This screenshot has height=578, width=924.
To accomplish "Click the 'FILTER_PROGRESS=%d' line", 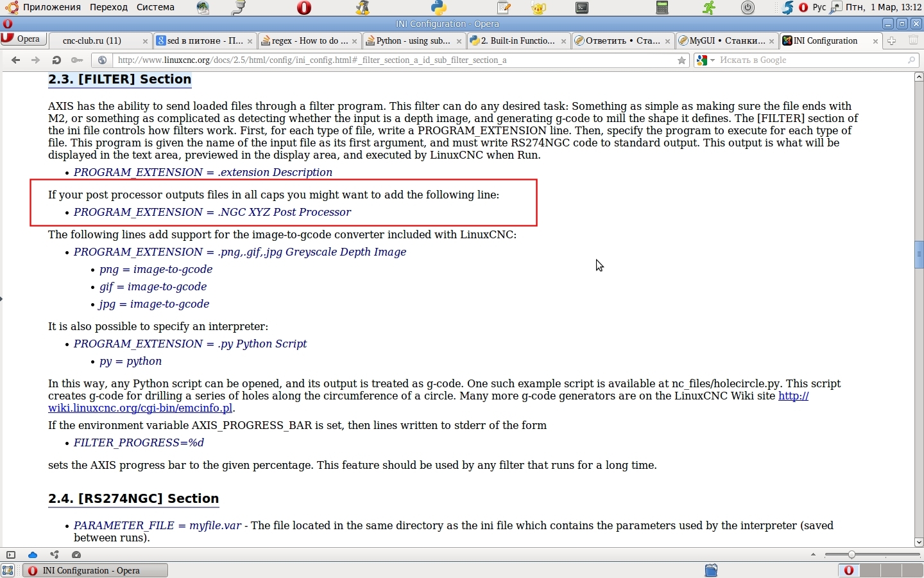I will tap(139, 443).
